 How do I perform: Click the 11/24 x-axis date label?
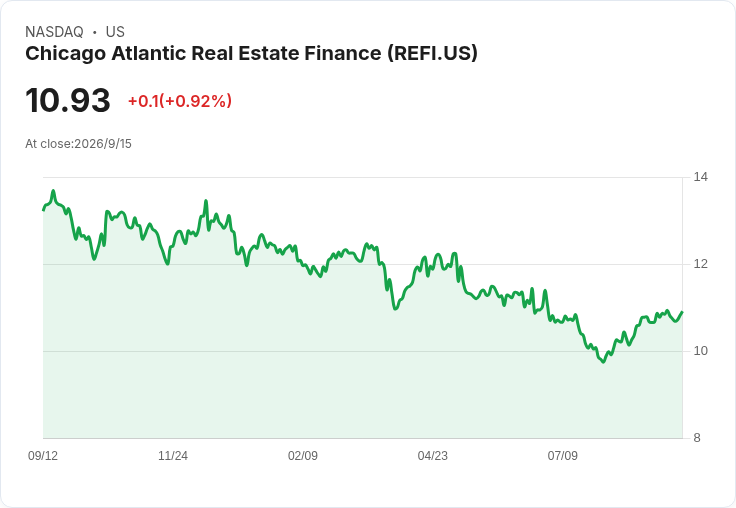pos(173,455)
